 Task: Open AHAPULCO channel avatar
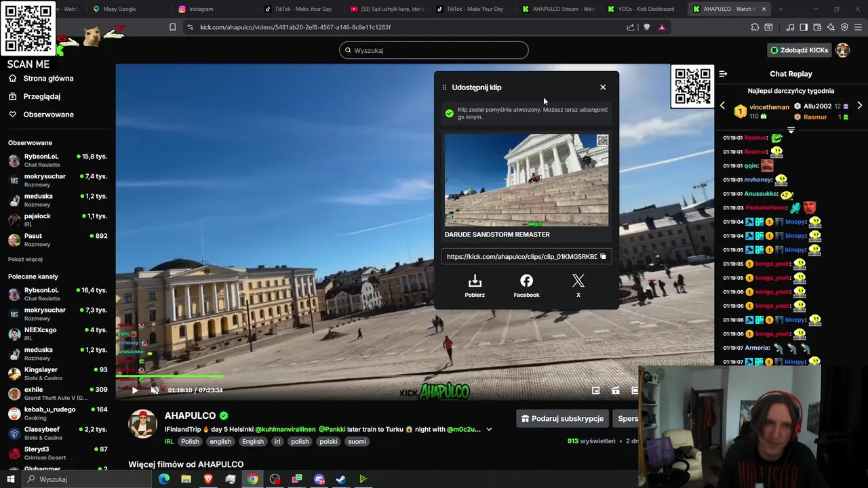143,424
